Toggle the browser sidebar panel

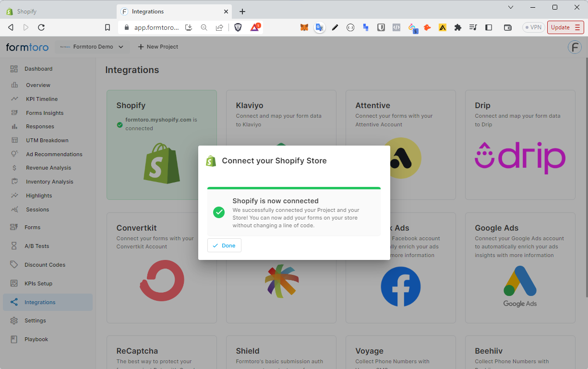(489, 27)
